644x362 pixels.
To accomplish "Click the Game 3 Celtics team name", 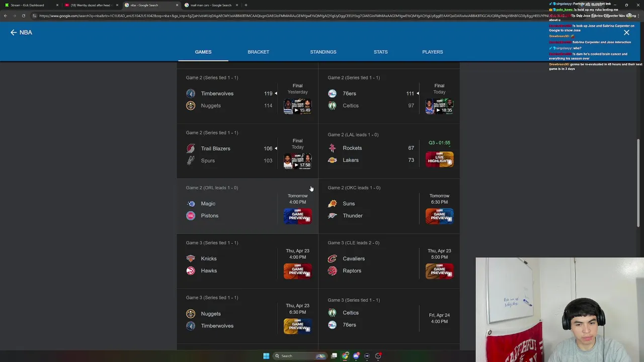I will coord(351,313).
